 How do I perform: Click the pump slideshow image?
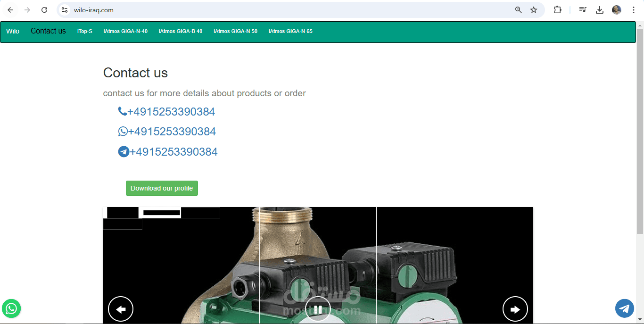click(x=318, y=265)
